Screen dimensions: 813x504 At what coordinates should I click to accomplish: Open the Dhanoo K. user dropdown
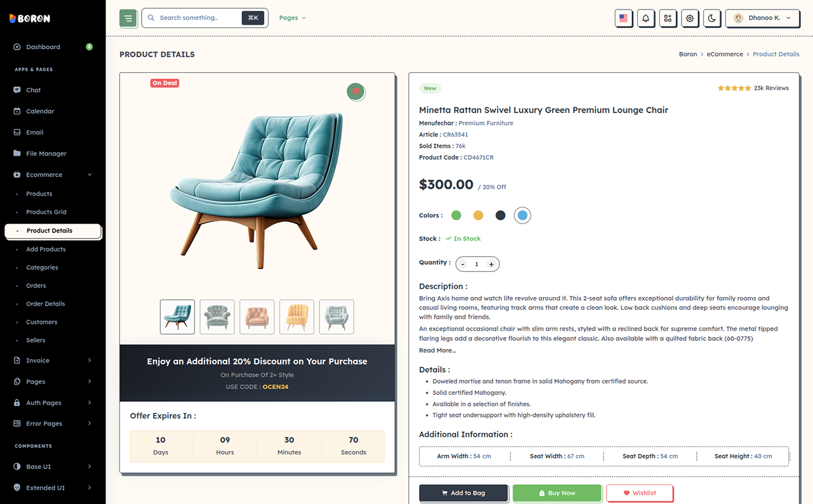762,18
